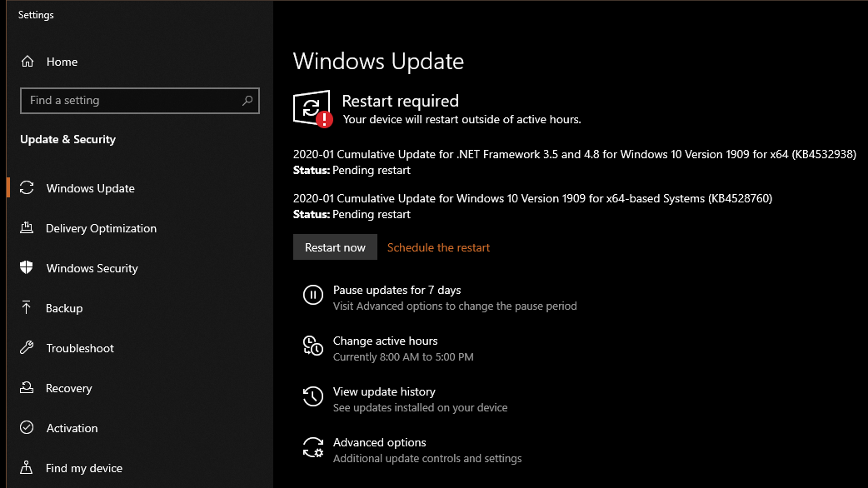Click 'Currently 8:00 AM to 5:00 PM' text
This screenshot has width=868, height=488.
pos(403,357)
